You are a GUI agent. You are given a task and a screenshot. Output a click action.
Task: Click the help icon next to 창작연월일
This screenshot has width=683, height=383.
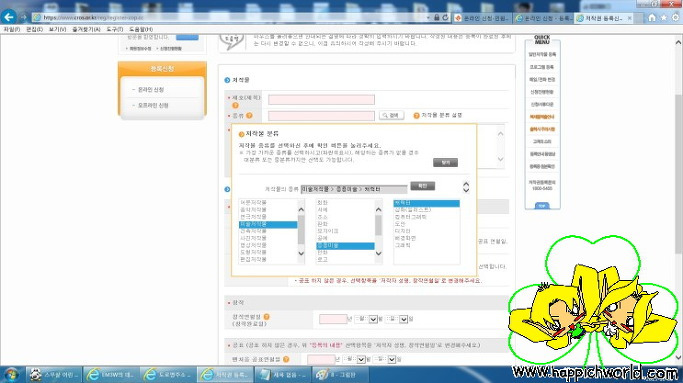pos(266,317)
